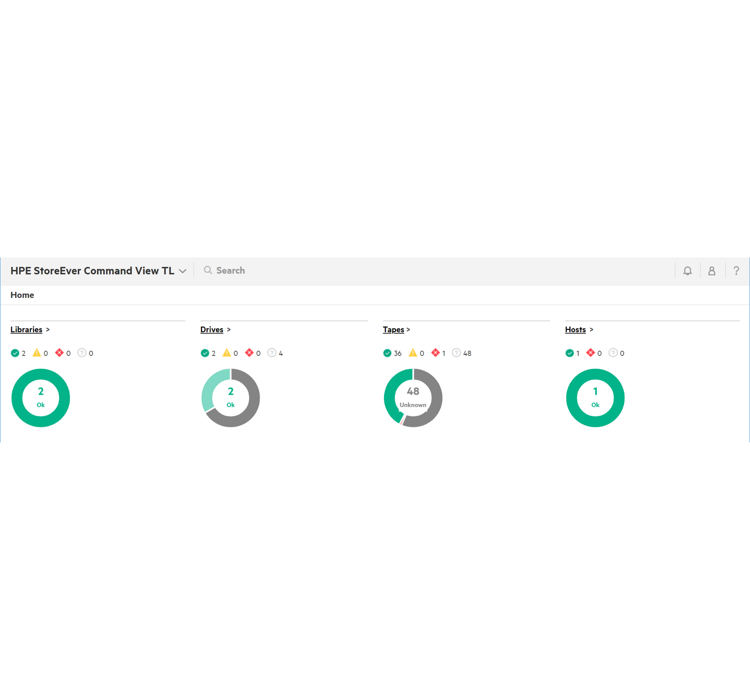Select the Home breadcrumb tab

(x=22, y=295)
